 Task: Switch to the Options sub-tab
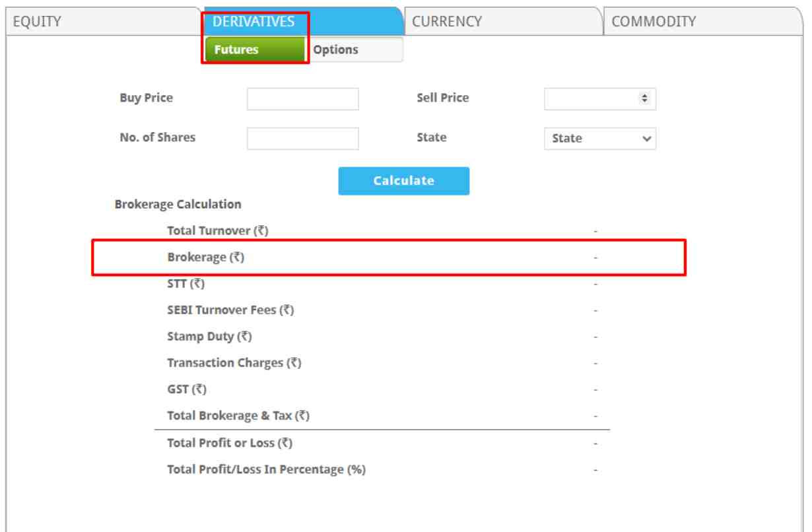pyautogui.click(x=335, y=50)
